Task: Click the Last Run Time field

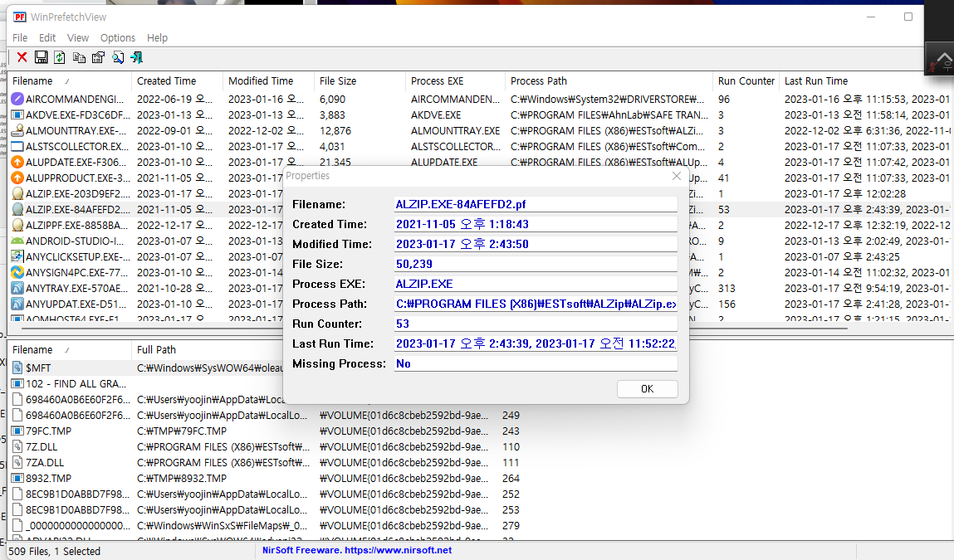Action: 536,343
